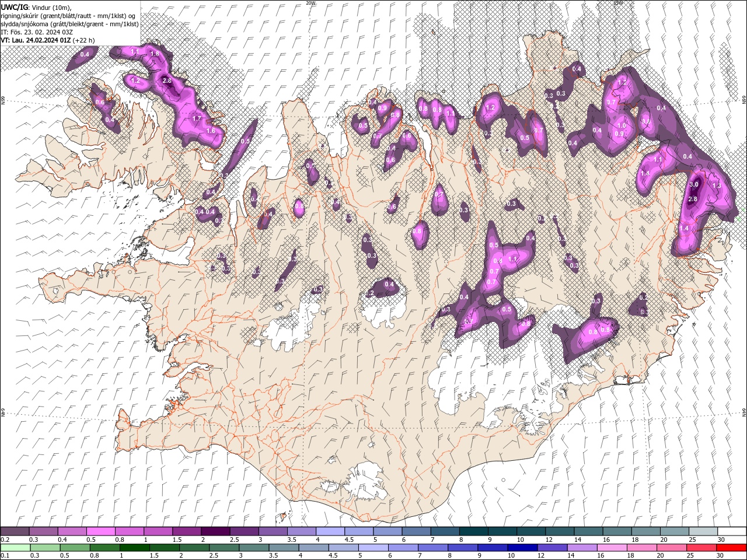Pick the crimson 25–30 rain legend swatch
This screenshot has height=560, width=747.
(x=701, y=548)
